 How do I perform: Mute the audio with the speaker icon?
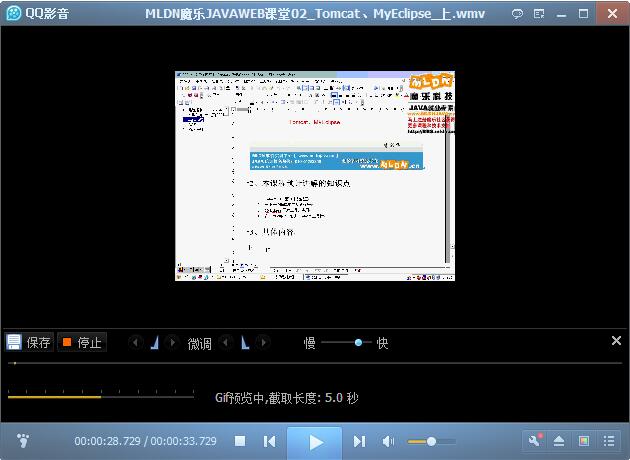pos(388,442)
